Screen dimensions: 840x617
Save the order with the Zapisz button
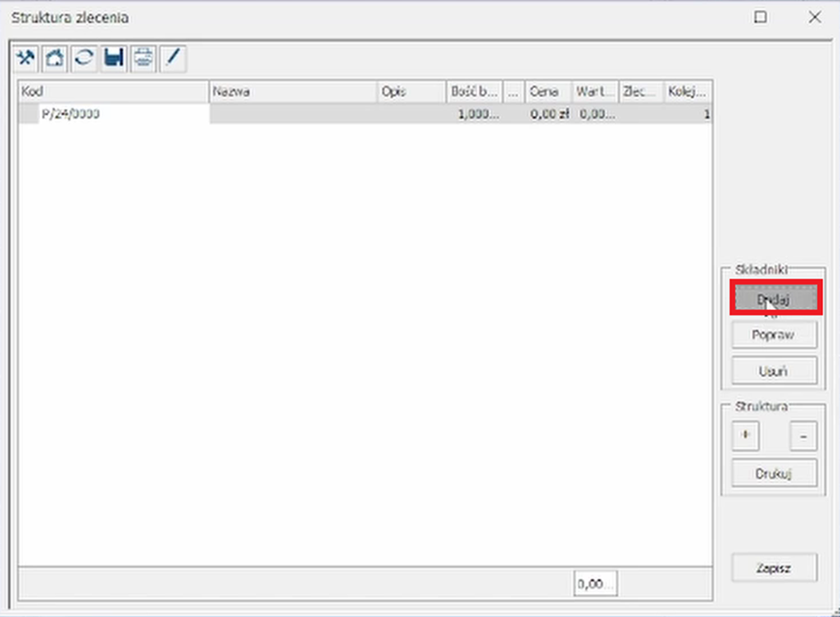pos(773,568)
